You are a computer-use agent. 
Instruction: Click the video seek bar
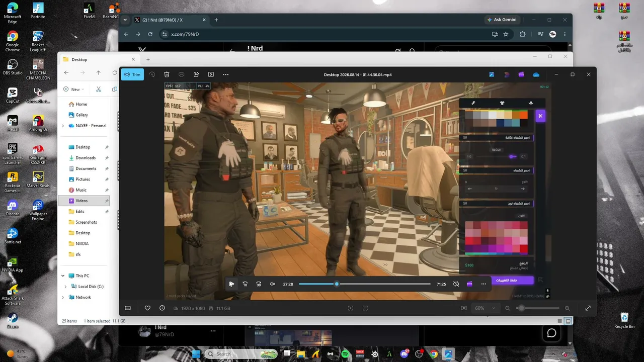tap(365, 284)
